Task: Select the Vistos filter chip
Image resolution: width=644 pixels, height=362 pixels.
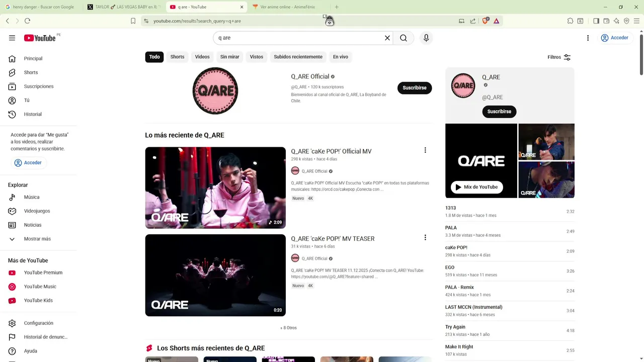Action: (257, 57)
